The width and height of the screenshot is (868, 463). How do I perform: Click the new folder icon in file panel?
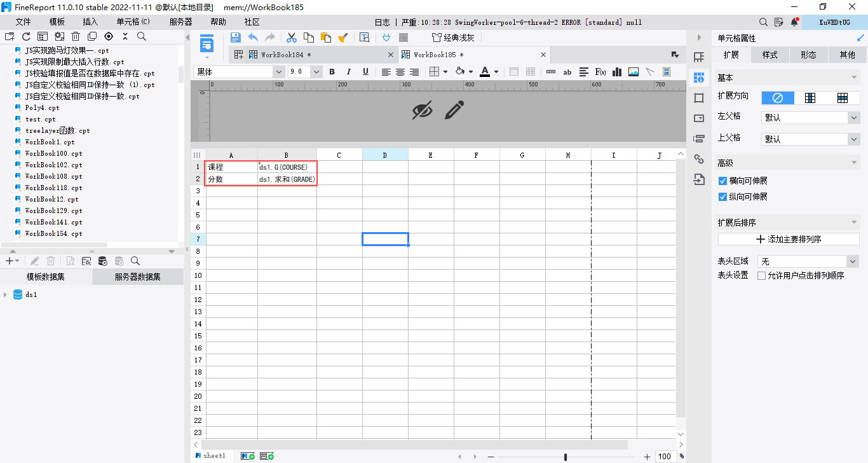tap(10, 36)
